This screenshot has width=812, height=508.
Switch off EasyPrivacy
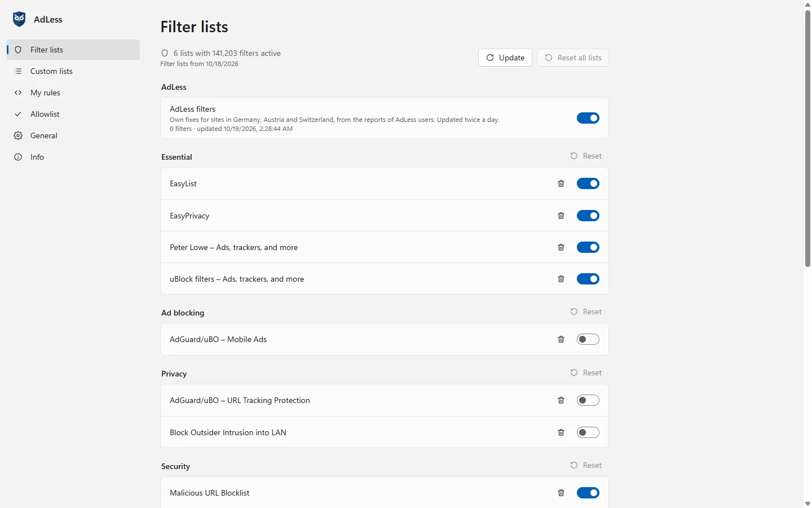588,216
